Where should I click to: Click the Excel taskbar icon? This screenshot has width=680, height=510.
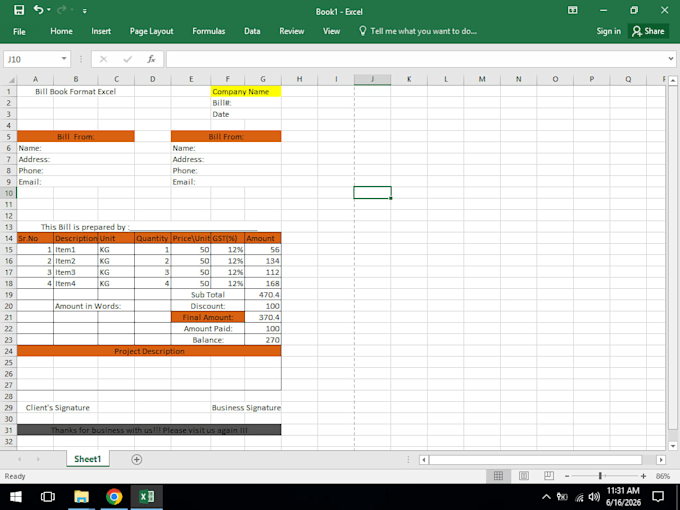tap(147, 497)
